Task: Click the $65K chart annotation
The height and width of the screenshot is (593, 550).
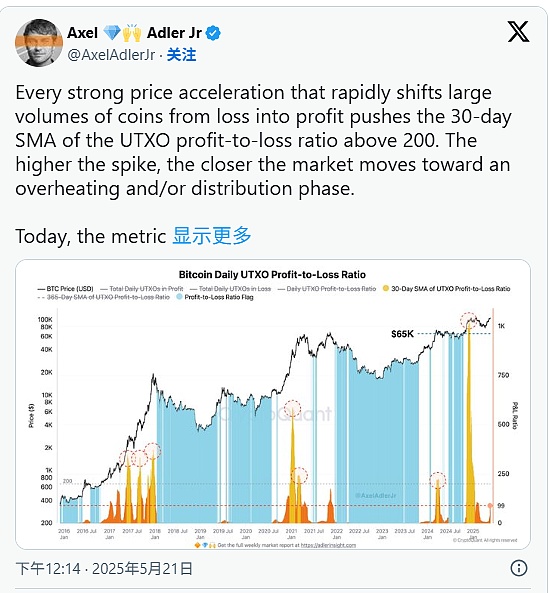Action: pos(402,334)
